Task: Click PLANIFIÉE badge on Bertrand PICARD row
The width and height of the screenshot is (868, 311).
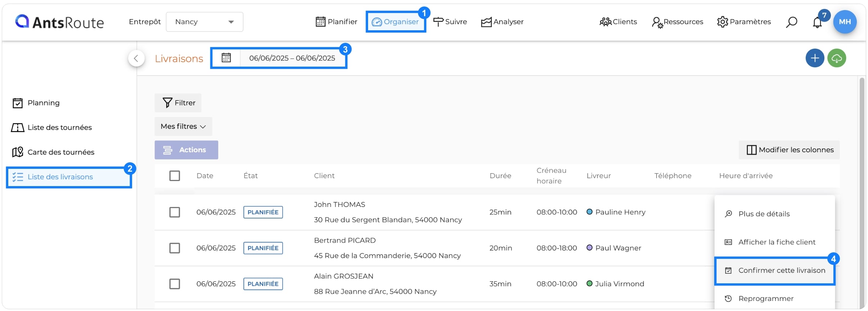Action: [x=263, y=248]
